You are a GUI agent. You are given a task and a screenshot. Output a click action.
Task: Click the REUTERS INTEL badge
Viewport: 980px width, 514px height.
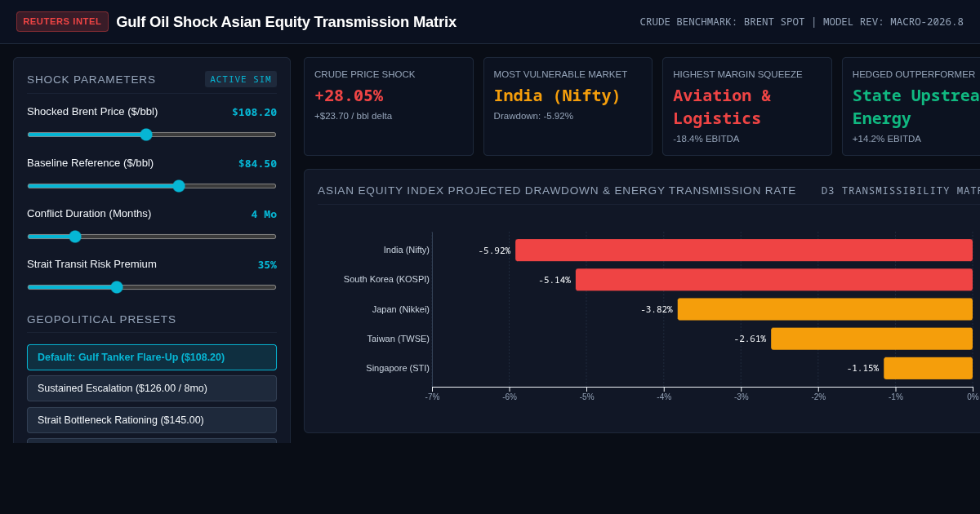tap(62, 22)
